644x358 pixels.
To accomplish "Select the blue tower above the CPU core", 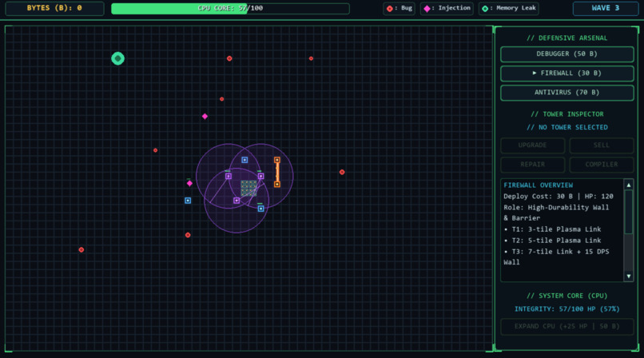I will [x=244, y=160].
